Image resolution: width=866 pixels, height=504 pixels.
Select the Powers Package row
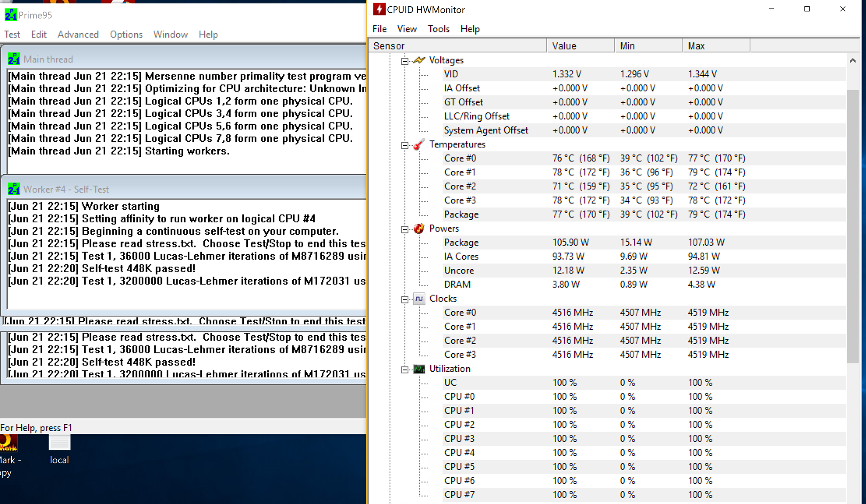(x=644, y=242)
